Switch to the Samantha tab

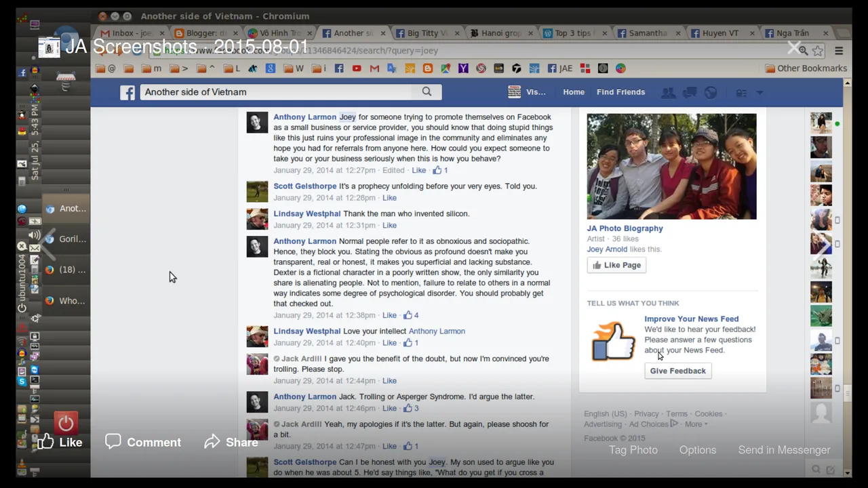point(650,33)
